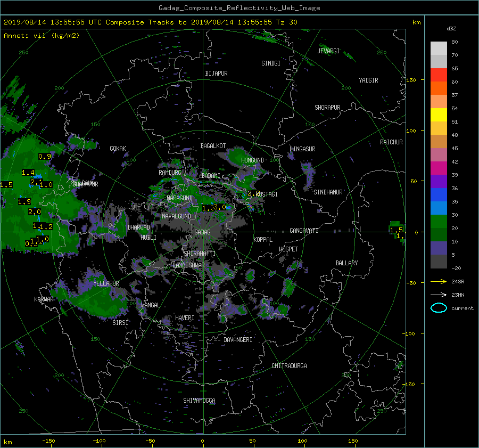
Task: Click the KARWAR city label
Action: pyautogui.click(x=44, y=299)
